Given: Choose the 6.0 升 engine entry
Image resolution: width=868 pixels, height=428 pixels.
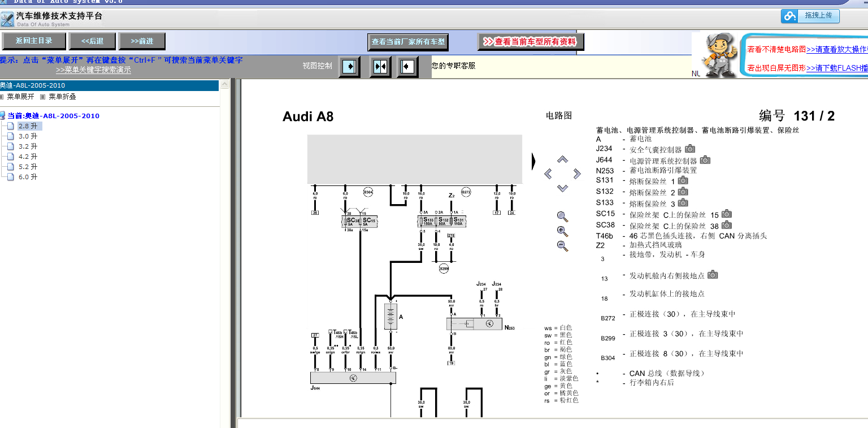Looking at the screenshot, I should click(28, 177).
